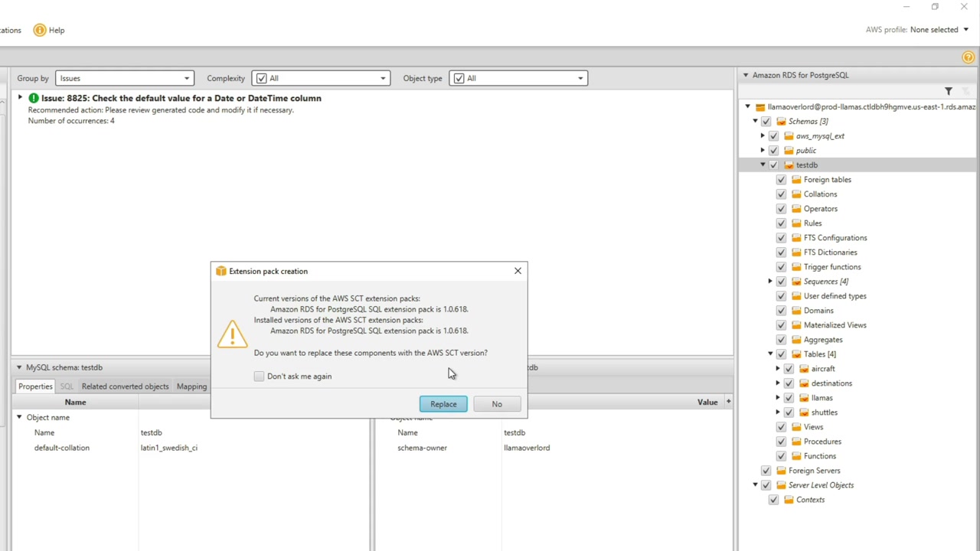Toggle the All checkbox in Complexity
980x551 pixels.
262,78
